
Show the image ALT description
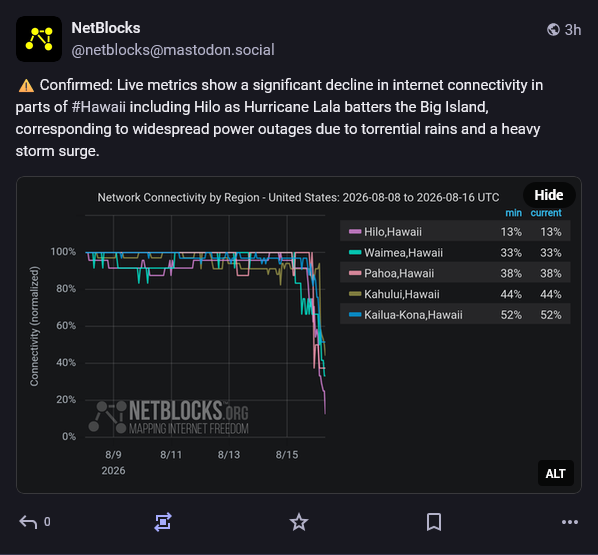(556, 473)
